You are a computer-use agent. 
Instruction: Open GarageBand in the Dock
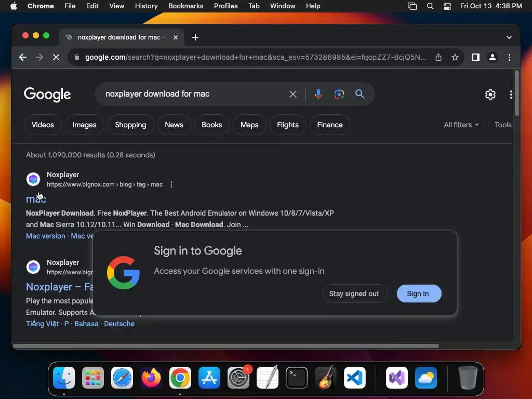326,378
